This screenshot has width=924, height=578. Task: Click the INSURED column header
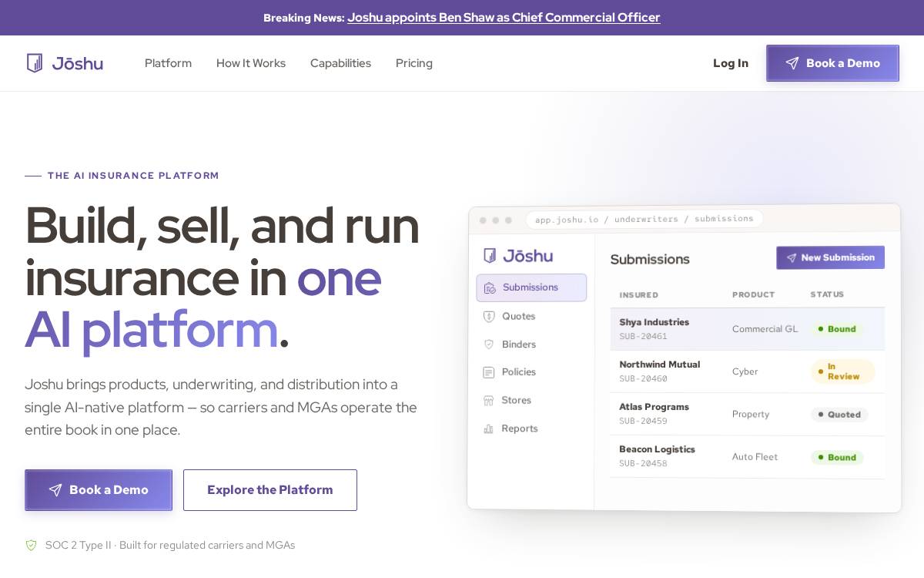tap(638, 294)
